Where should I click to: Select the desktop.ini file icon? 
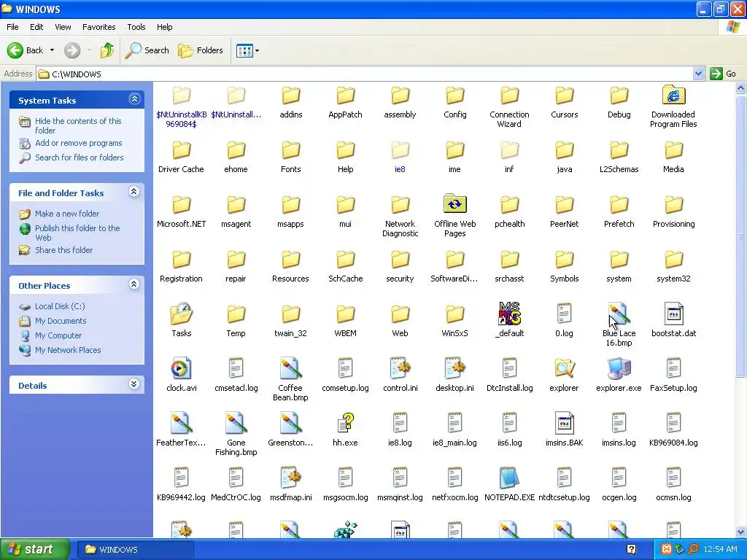(454, 368)
